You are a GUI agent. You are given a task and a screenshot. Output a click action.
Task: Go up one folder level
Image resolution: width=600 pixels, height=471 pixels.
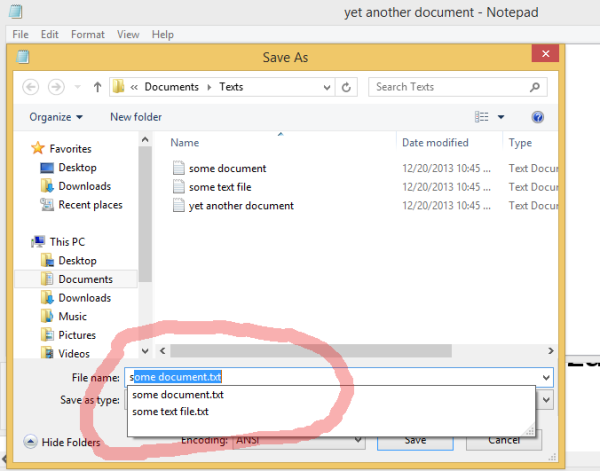(98, 87)
